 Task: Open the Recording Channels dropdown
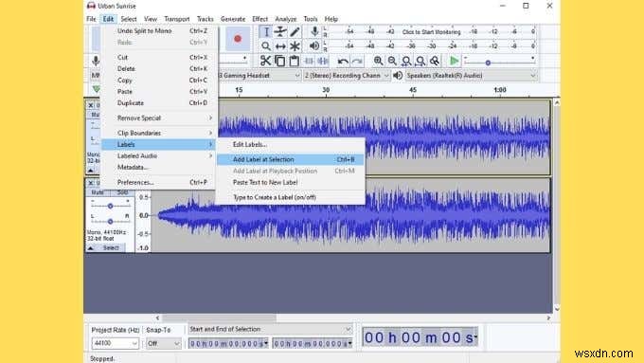click(x=347, y=76)
